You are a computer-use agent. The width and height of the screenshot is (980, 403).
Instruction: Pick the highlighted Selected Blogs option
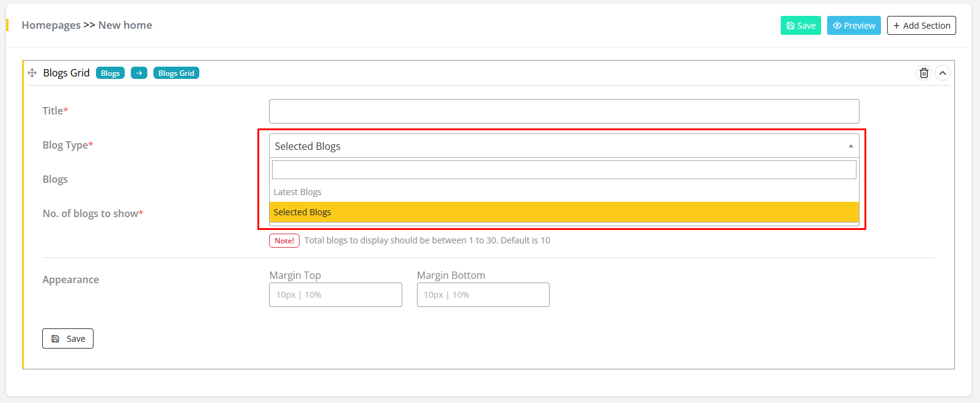303,212
